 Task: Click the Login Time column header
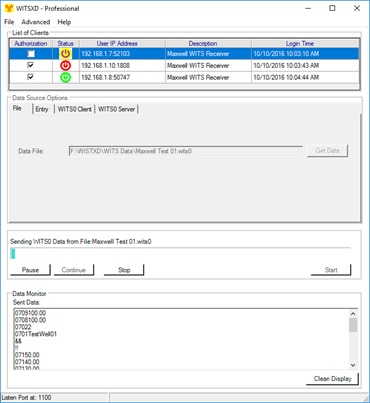coord(305,43)
